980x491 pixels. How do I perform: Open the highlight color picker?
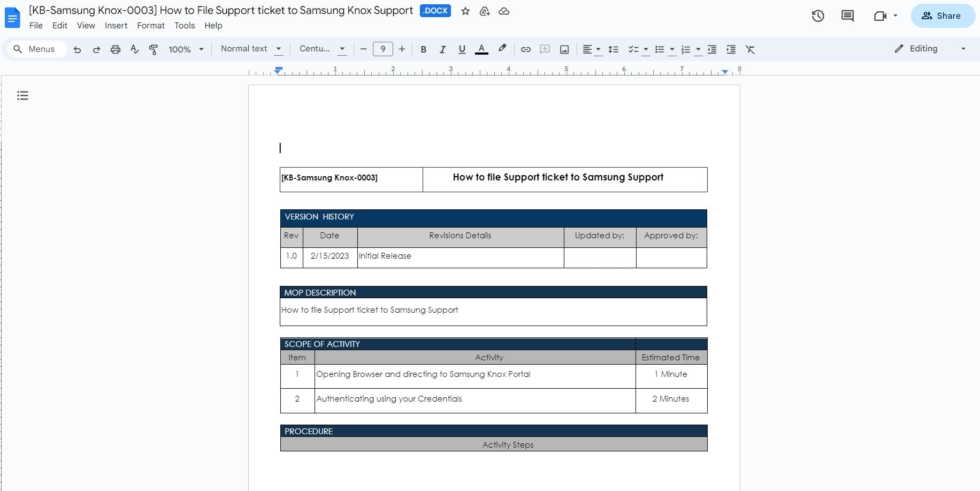click(502, 49)
